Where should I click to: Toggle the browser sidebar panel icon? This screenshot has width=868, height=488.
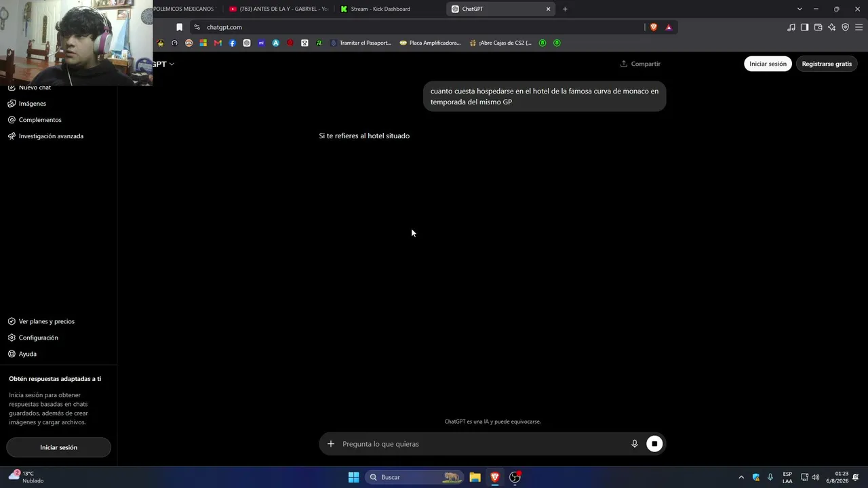[x=804, y=27]
